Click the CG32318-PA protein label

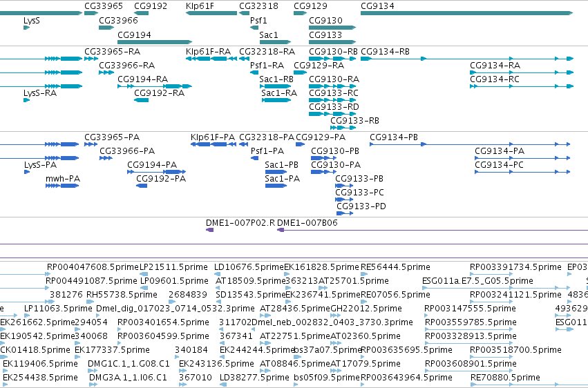pyautogui.click(x=267, y=137)
